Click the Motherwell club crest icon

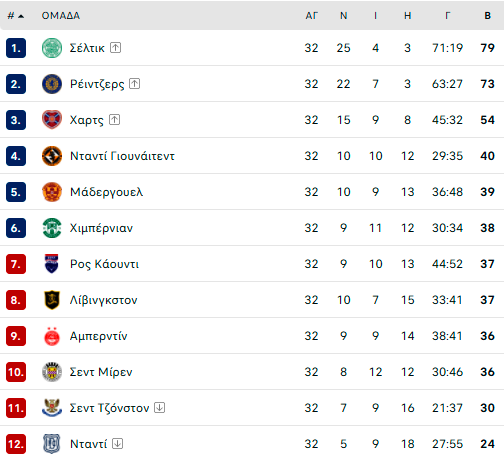(52, 192)
